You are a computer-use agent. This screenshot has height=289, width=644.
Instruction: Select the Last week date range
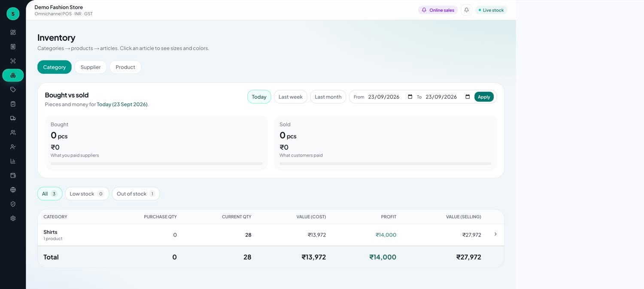pyautogui.click(x=291, y=97)
